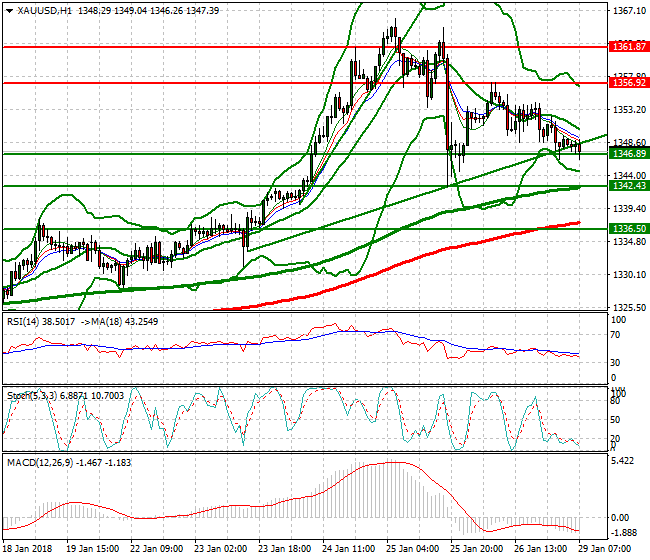This screenshot has width=650, height=560.
Task: Click the 25 Jan 20:00 time label
Action: pyautogui.click(x=476, y=549)
